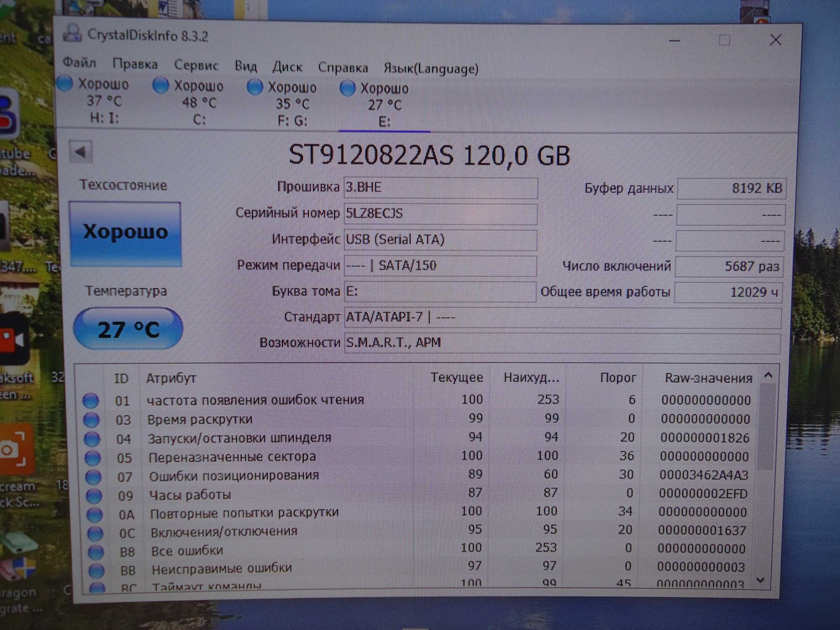Click status circle for attribute 01
The width and height of the screenshot is (840, 630).
(x=91, y=401)
